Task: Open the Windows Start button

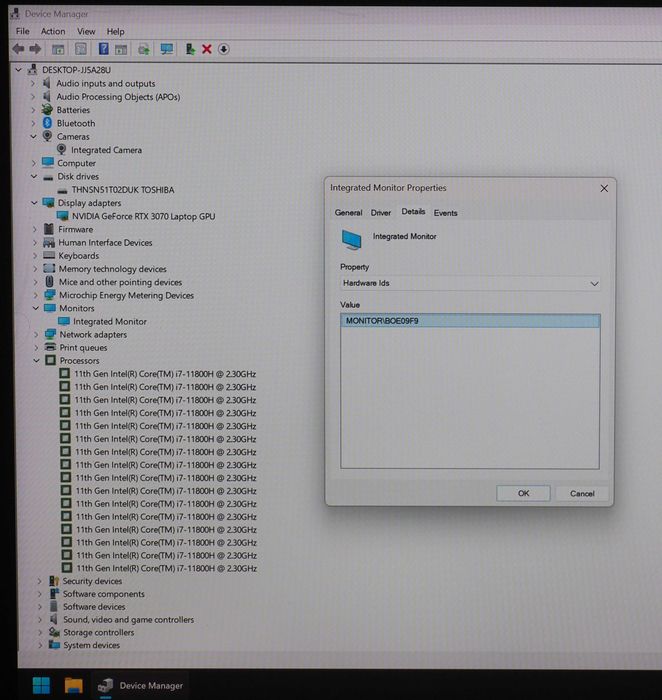Action: 42,685
